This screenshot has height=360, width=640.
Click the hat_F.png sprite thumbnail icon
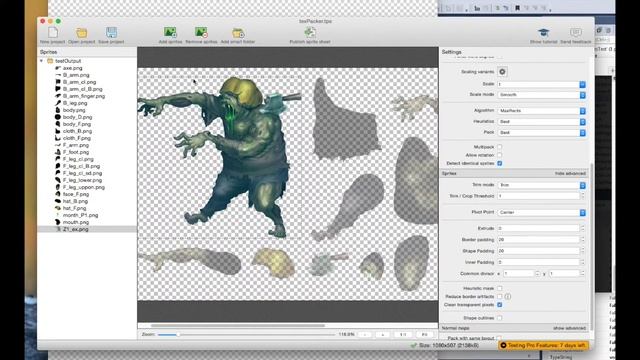[58, 208]
